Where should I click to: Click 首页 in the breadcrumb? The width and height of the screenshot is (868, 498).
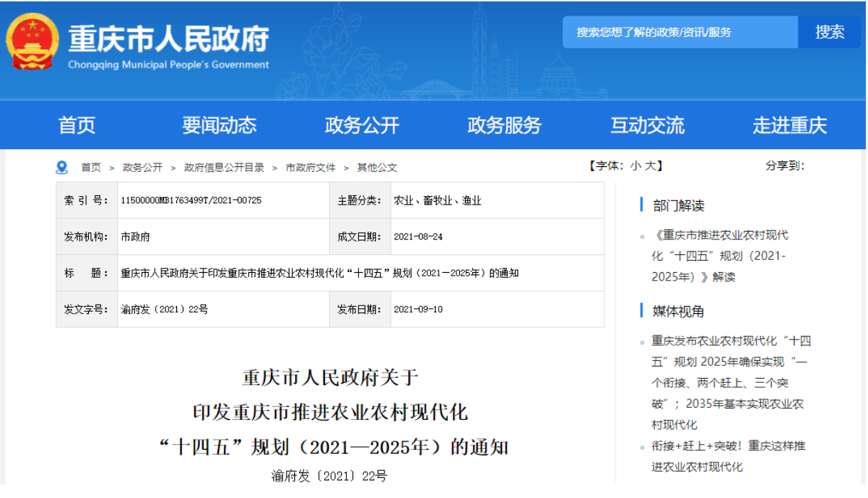point(91,168)
